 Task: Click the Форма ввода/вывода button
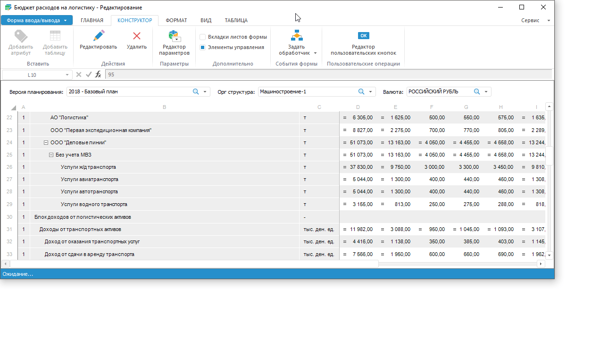(x=37, y=20)
